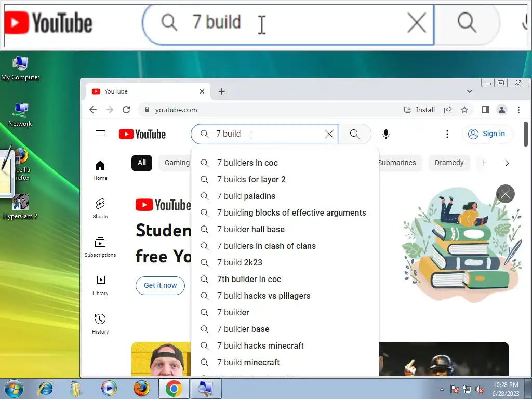Screen dimensions: 532x399
Task: Click the Network desktop icon
Action: click(20, 115)
